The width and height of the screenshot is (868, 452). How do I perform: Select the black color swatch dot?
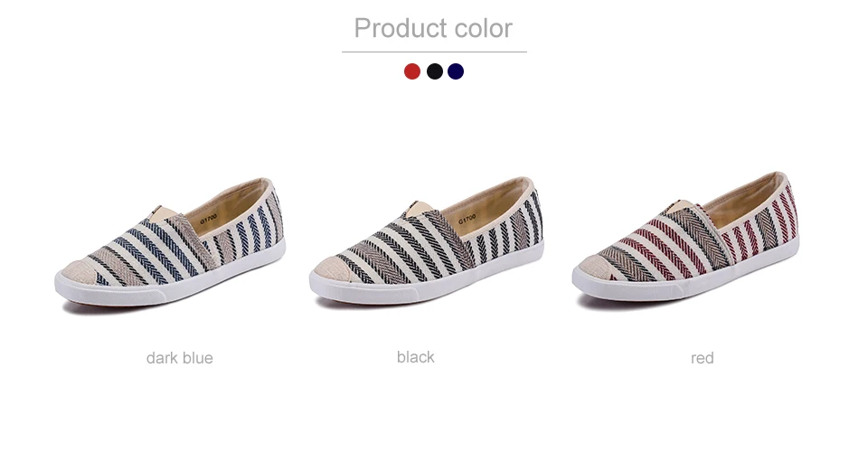click(435, 71)
